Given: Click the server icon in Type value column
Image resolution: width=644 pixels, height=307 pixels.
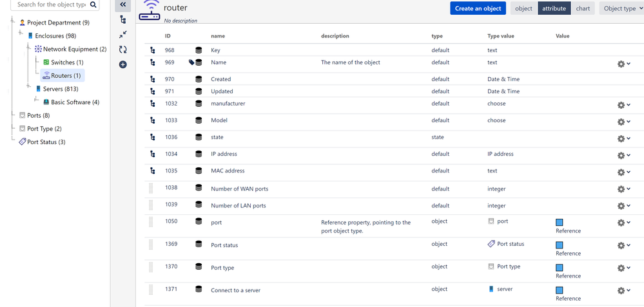Looking at the screenshot, I should (x=491, y=289).
